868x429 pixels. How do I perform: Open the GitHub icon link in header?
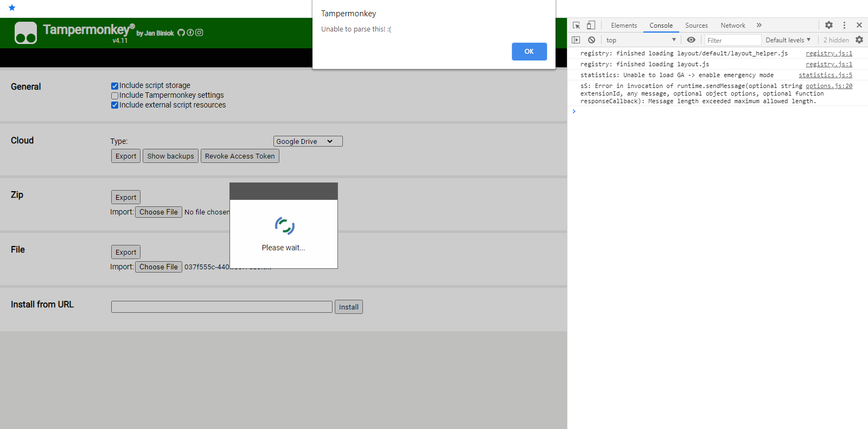(x=181, y=33)
